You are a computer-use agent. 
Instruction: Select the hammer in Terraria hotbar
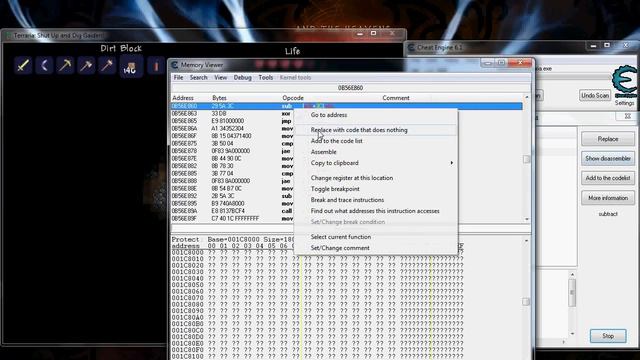(107, 65)
